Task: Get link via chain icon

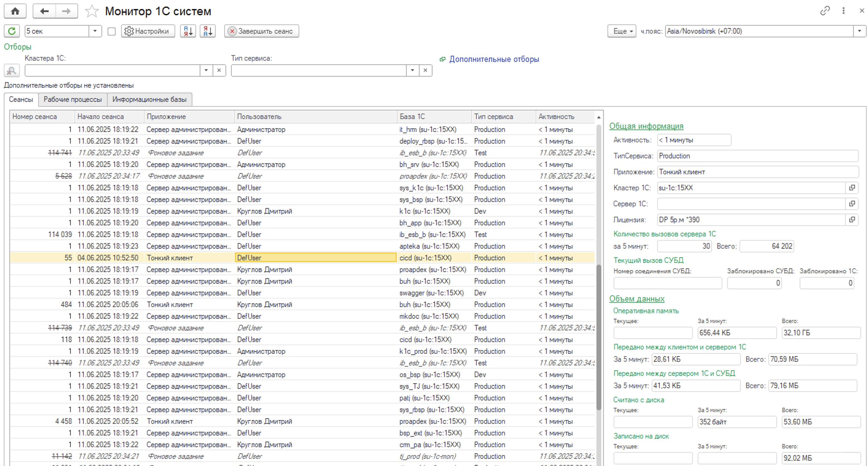Action: (824, 11)
